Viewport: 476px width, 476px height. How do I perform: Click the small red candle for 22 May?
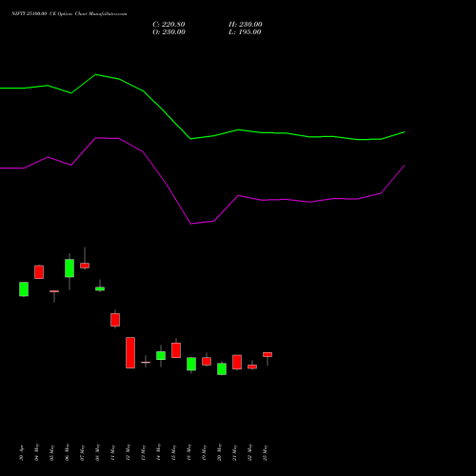[x=252, y=367]
